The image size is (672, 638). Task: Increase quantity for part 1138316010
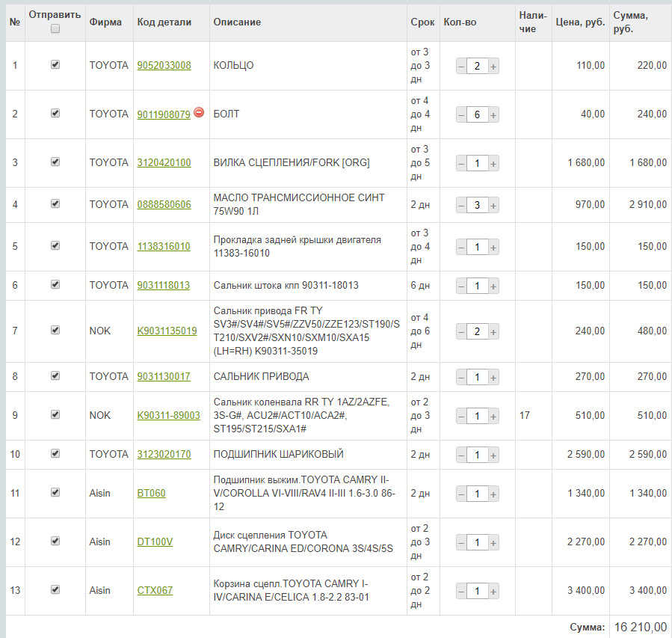click(493, 248)
